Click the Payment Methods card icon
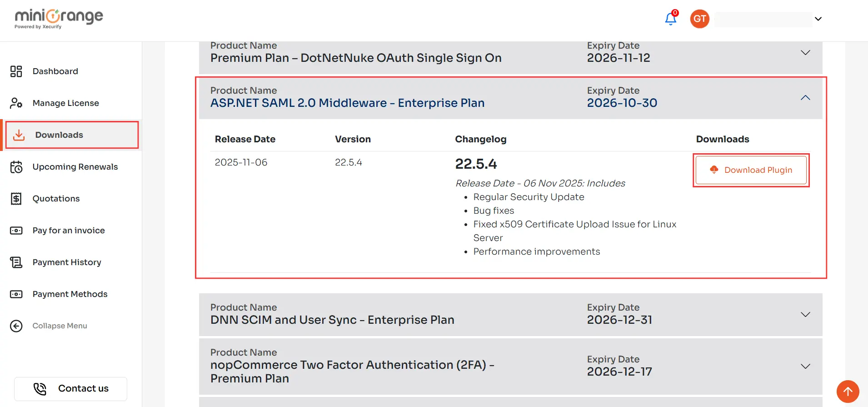This screenshot has width=868, height=407. coord(16,294)
